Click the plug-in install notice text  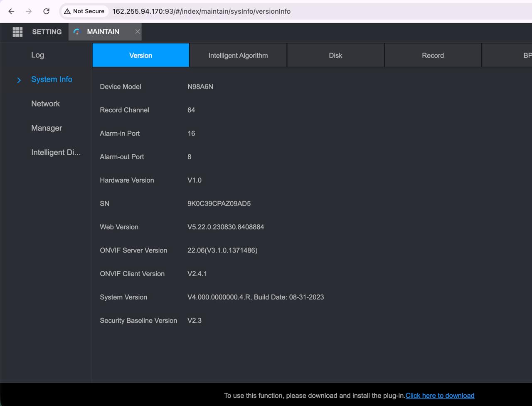click(315, 396)
